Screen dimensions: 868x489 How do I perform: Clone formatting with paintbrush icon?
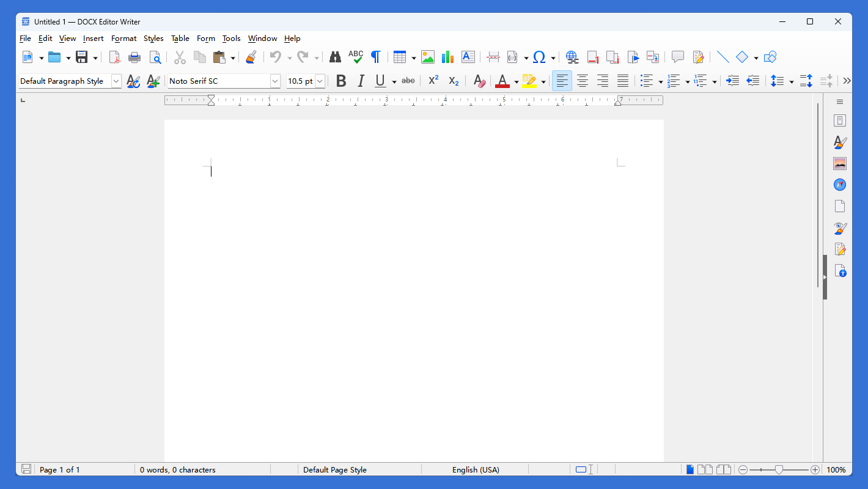click(x=251, y=57)
